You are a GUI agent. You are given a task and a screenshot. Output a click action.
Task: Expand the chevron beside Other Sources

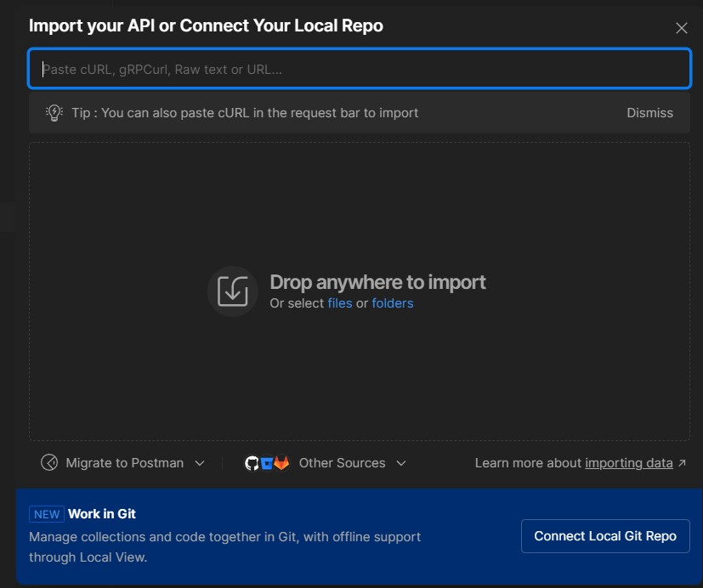pyautogui.click(x=401, y=463)
